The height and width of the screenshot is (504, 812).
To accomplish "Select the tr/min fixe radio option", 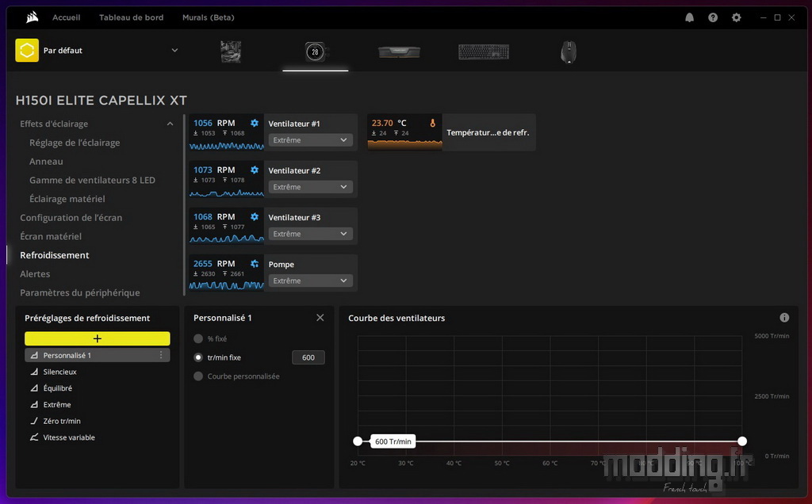I will pos(197,357).
